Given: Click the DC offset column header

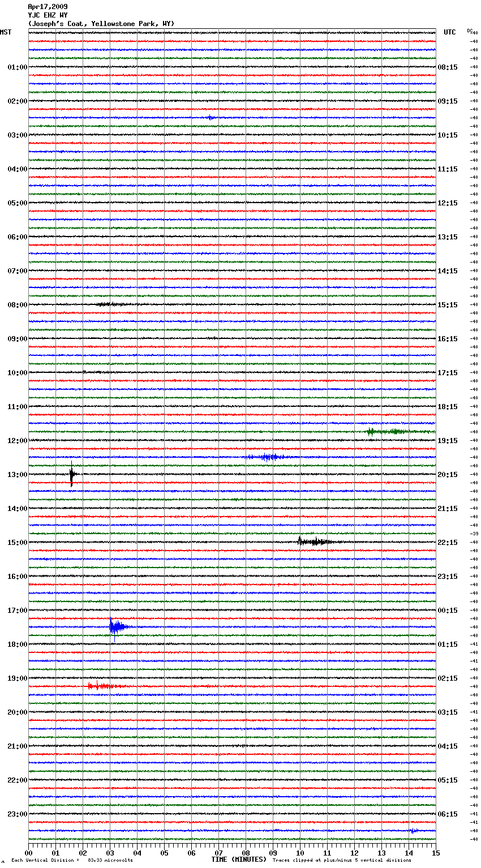Looking at the screenshot, I should click(x=470, y=31).
